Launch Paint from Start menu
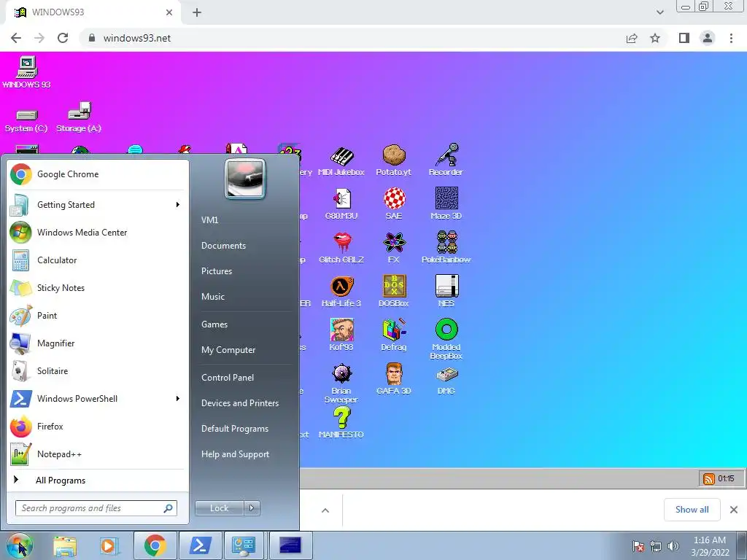Screen dimensions: 747x560 click(97, 315)
